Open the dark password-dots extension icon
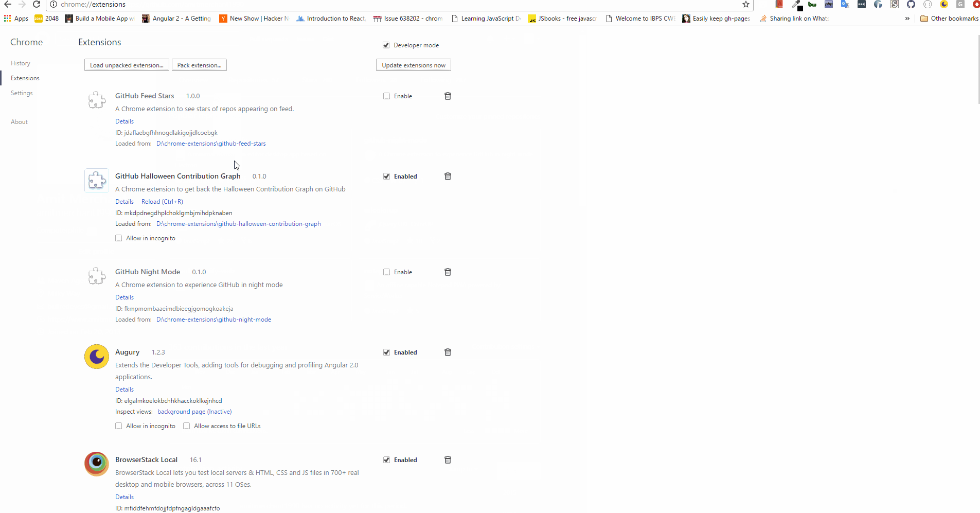 pos(862,4)
